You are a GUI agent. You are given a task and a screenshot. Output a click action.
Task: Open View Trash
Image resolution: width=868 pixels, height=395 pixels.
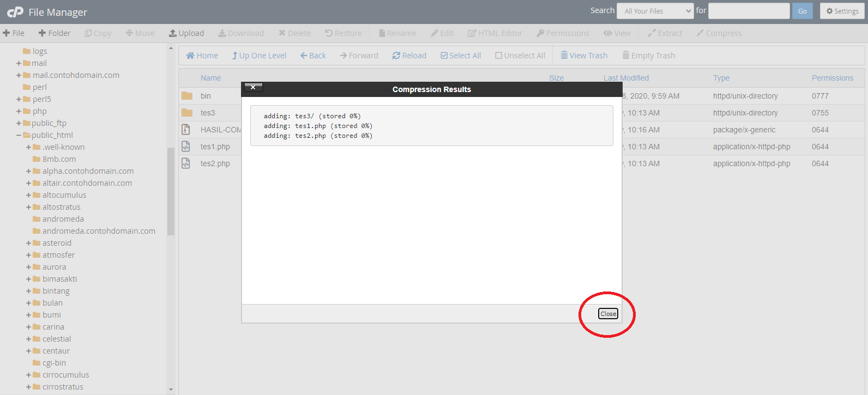point(584,56)
